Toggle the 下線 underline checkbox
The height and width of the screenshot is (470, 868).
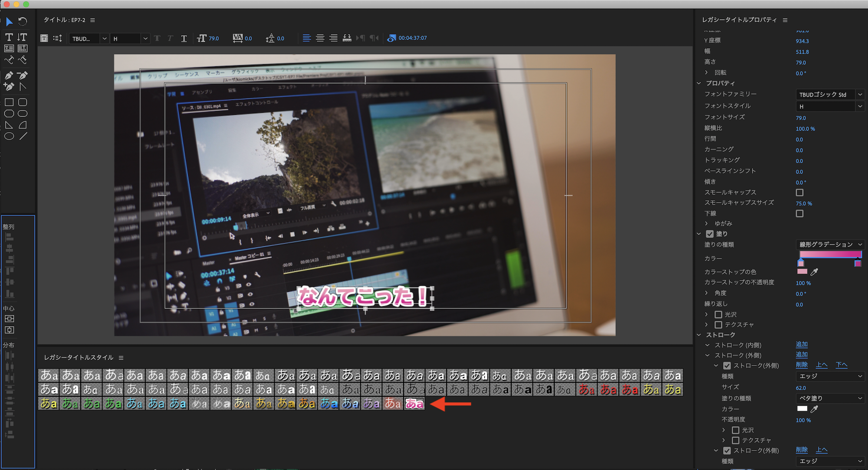(799, 214)
